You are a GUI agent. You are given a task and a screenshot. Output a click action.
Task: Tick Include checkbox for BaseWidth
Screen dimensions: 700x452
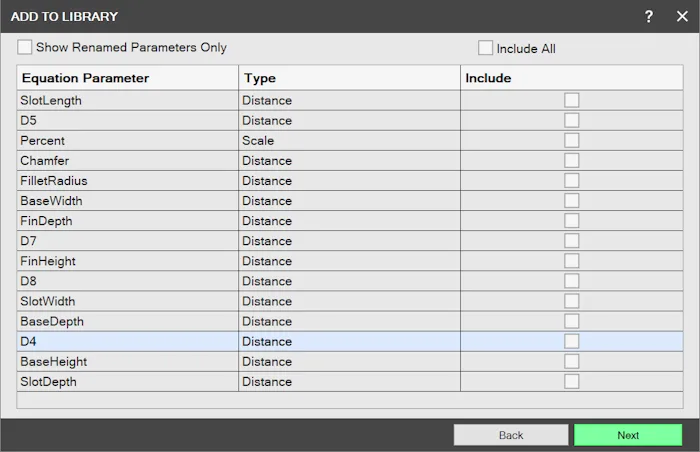571,201
